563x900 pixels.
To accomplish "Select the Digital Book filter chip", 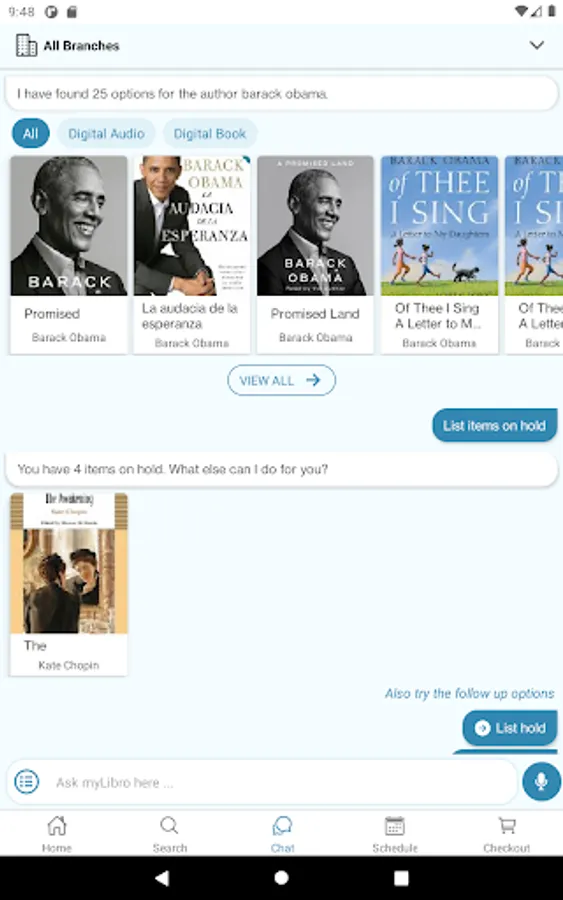I will 209,133.
